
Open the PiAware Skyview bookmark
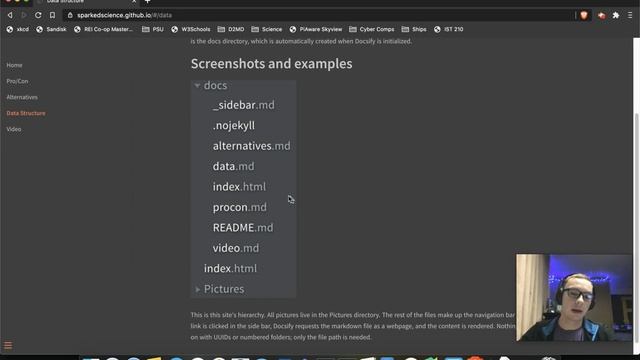316,29
